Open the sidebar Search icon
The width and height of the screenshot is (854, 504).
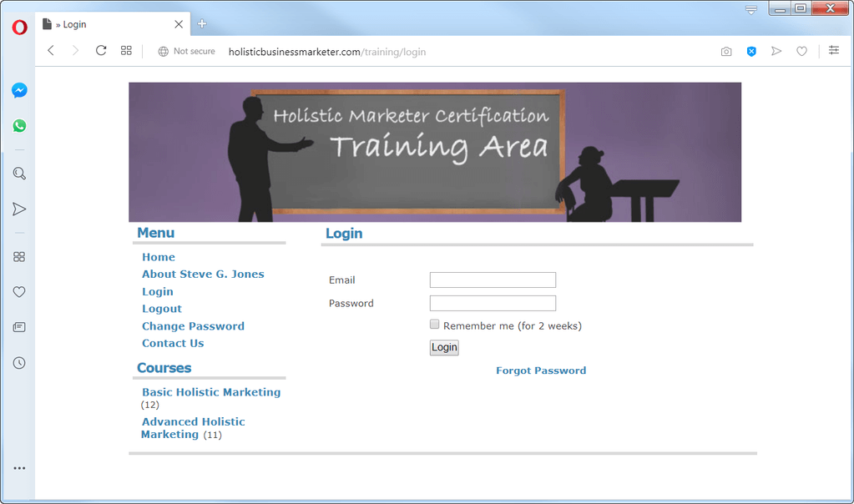click(19, 174)
